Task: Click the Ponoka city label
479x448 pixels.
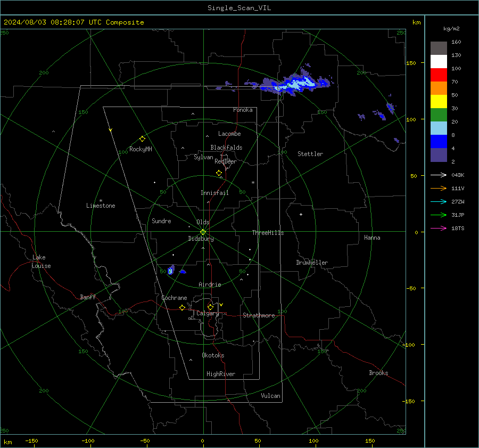Action: click(x=243, y=110)
